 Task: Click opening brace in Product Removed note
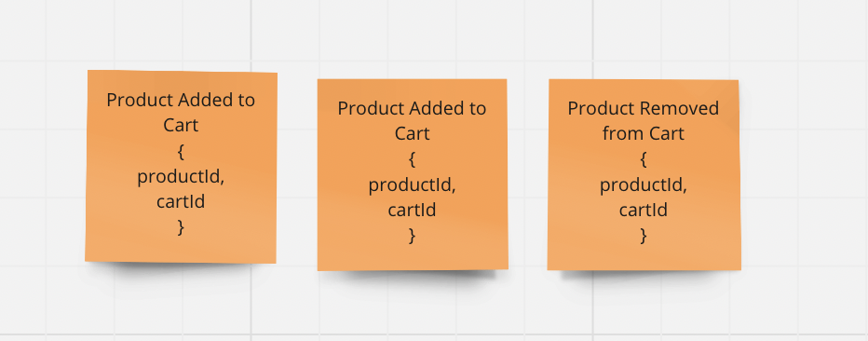pyautogui.click(x=644, y=159)
